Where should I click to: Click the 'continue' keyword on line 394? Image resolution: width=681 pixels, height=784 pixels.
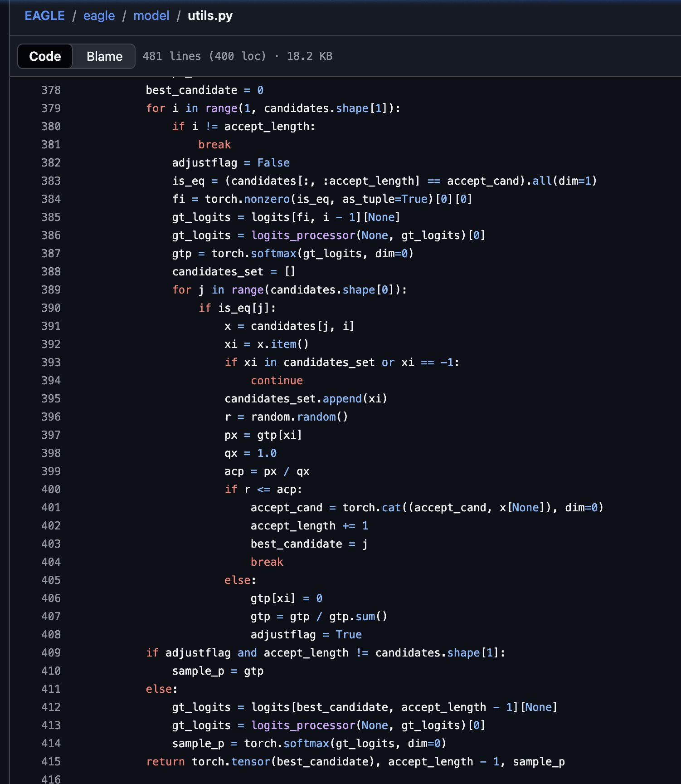click(277, 381)
